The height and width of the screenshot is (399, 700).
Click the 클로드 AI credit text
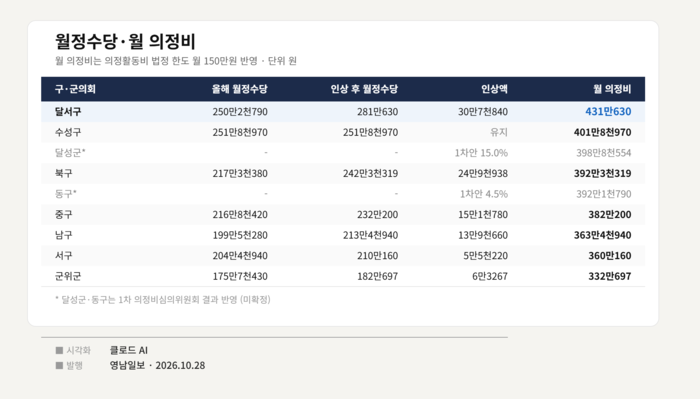129,350
